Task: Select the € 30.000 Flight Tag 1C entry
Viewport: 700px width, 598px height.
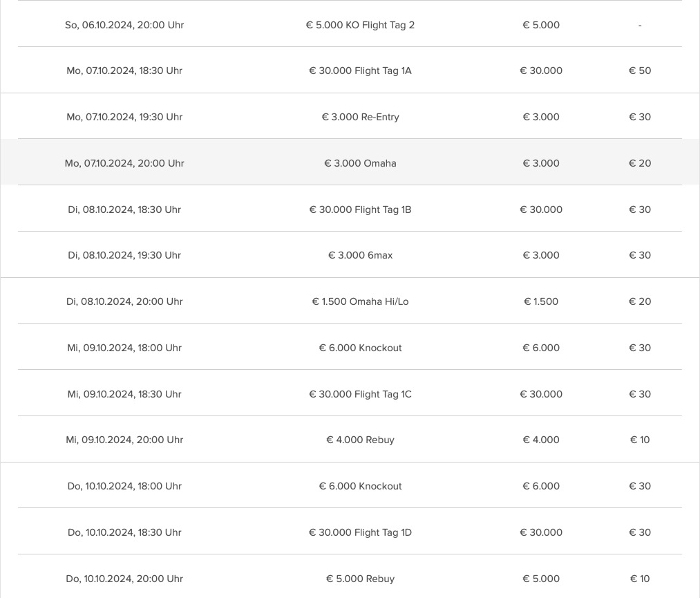Action: point(360,394)
